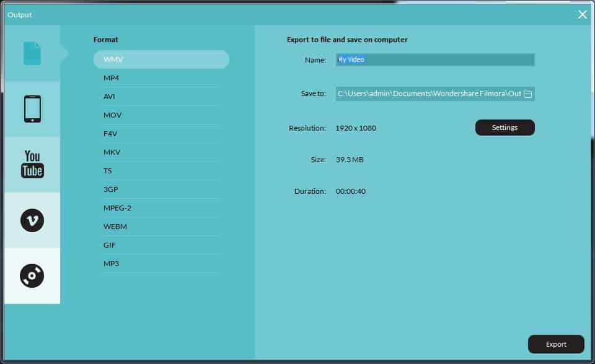The width and height of the screenshot is (595, 364).
Task: Focus the Name field with My Video
Action: [435, 59]
